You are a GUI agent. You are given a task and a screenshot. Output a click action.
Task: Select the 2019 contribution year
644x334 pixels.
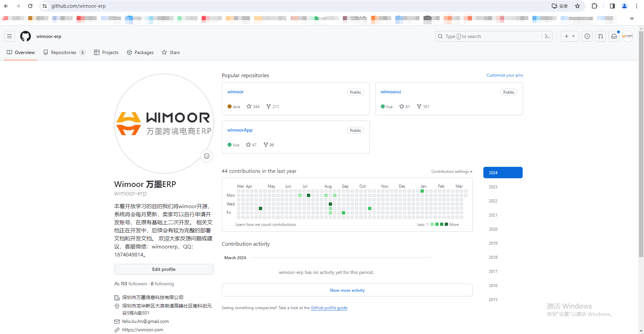pyautogui.click(x=503, y=243)
